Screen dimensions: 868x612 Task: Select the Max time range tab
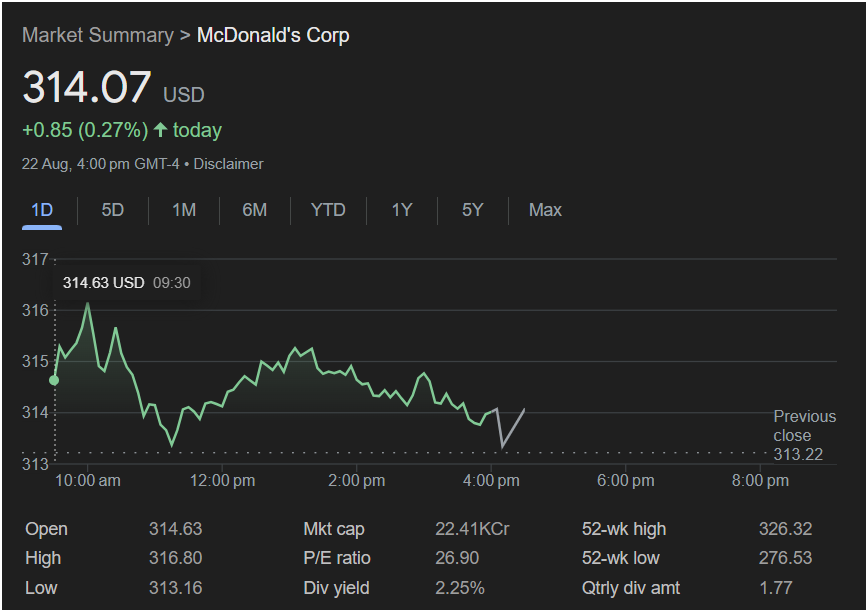545,210
